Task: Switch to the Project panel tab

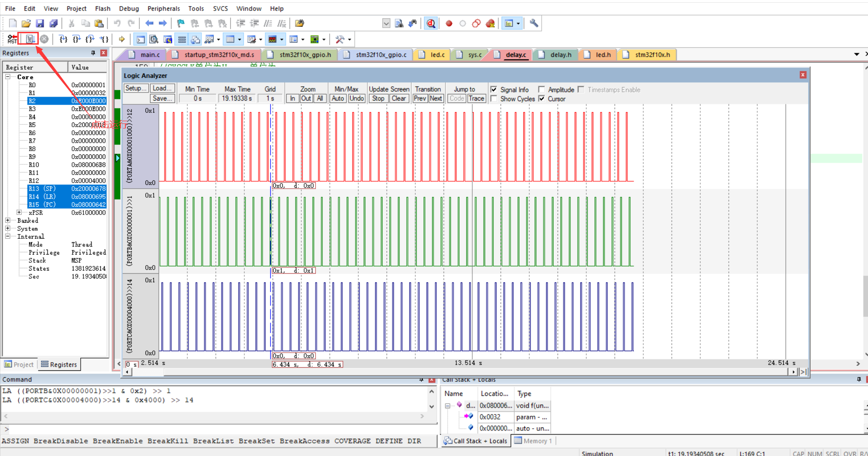Action: click(x=19, y=364)
